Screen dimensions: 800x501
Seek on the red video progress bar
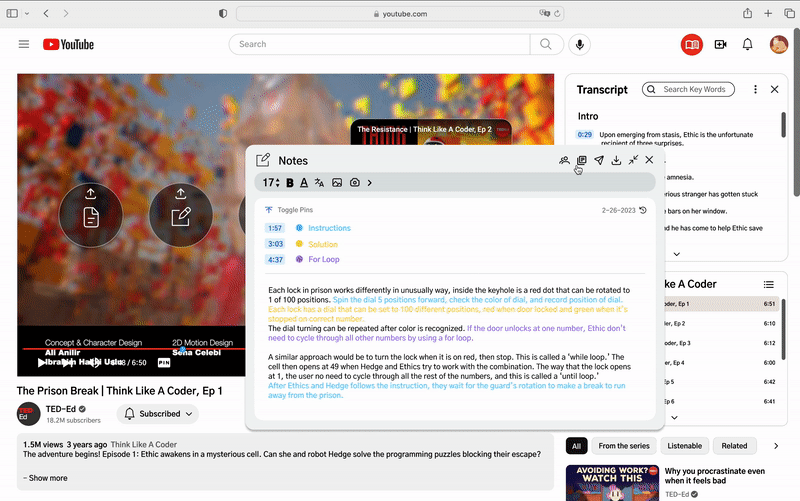[134, 348]
